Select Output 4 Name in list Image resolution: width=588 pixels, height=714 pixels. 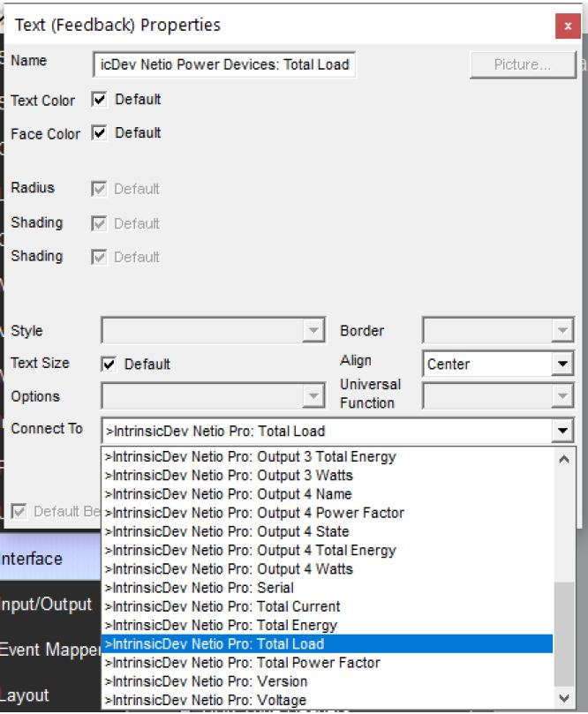coord(327,494)
